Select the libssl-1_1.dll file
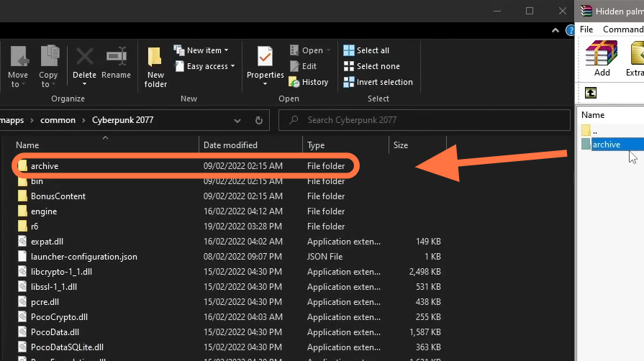Screen dimensions: 644x361 pos(228,287)
